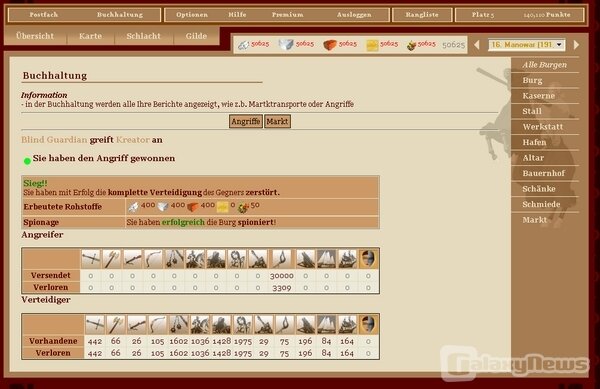The image size is (600, 389).
Task: Click the food basket resource icon in resource bar
Action: 411,45
